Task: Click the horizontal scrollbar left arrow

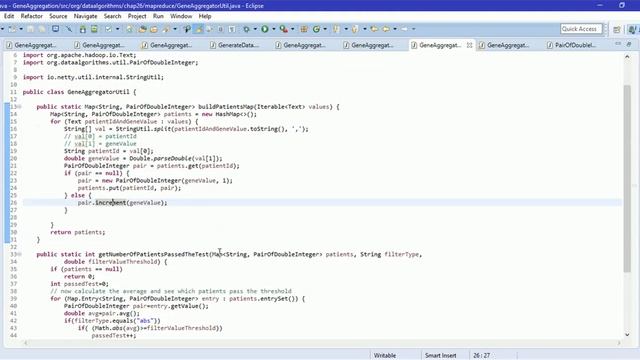Action: [26, 343]
